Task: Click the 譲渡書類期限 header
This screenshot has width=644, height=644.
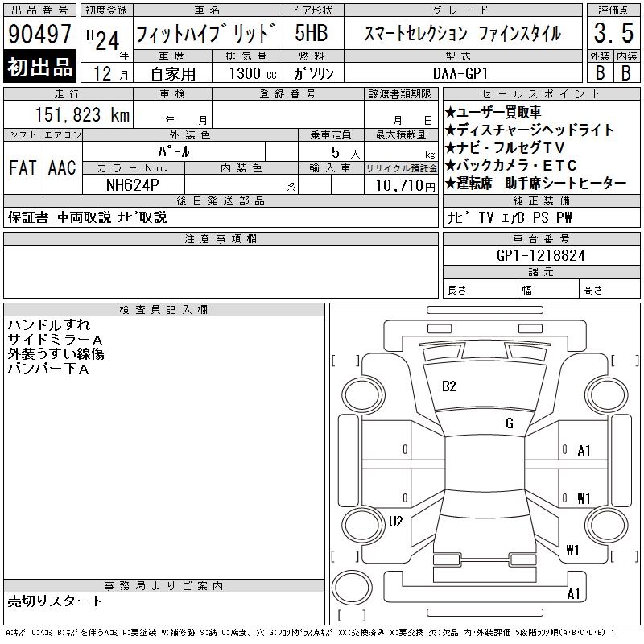Action: 400,93
